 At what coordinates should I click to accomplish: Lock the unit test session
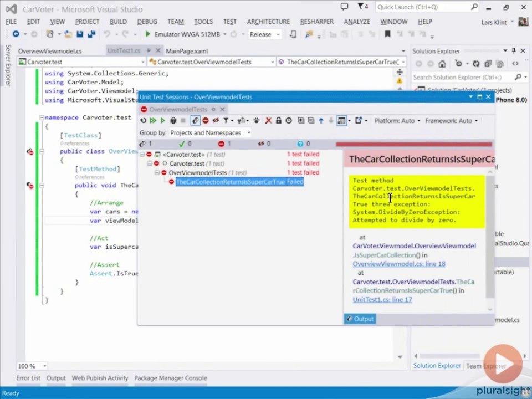279,120
